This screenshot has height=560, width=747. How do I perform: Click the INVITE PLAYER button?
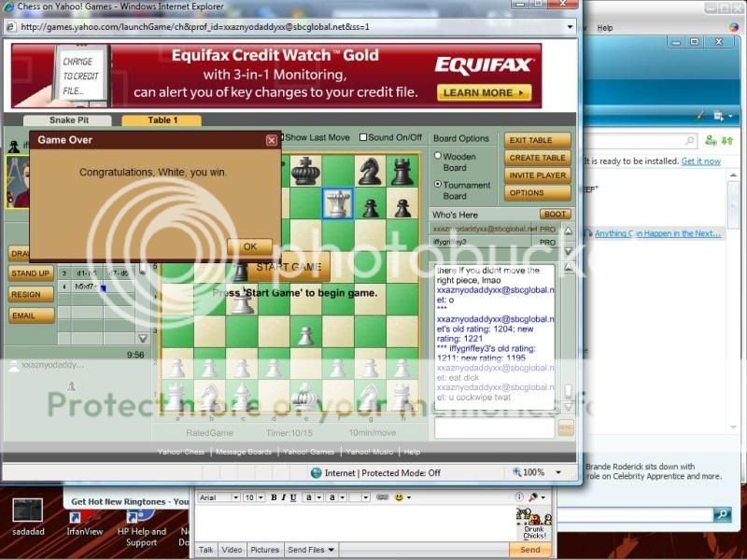coord(537,175)
